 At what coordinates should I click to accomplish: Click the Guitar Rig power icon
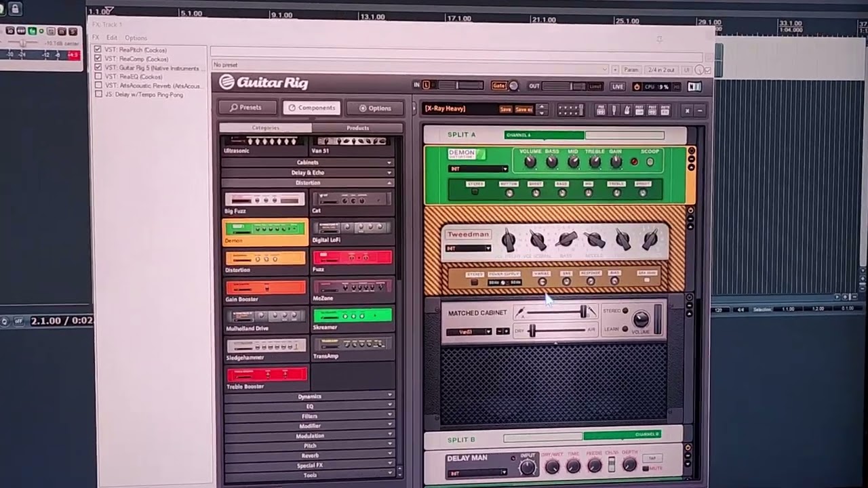[637, 87]
